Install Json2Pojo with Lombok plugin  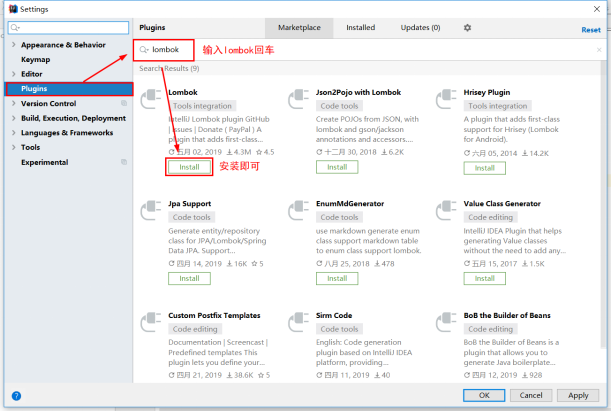click(337, 167)
